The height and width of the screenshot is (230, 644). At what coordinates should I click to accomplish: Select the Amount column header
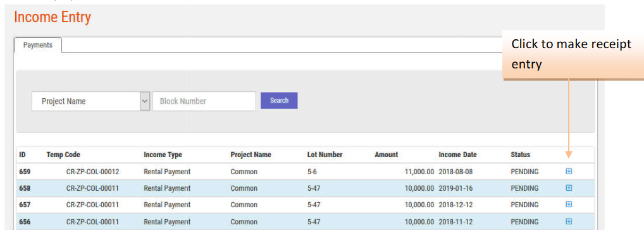pos(387,155)
